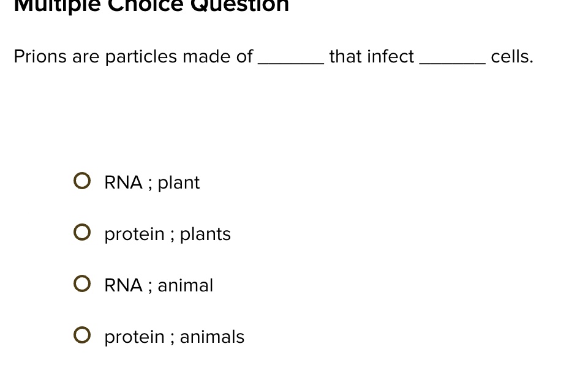This screenshot has width=588, height=371.
Task: Click the Multiple Choice Question heading
Action: [x=151, y=6]
